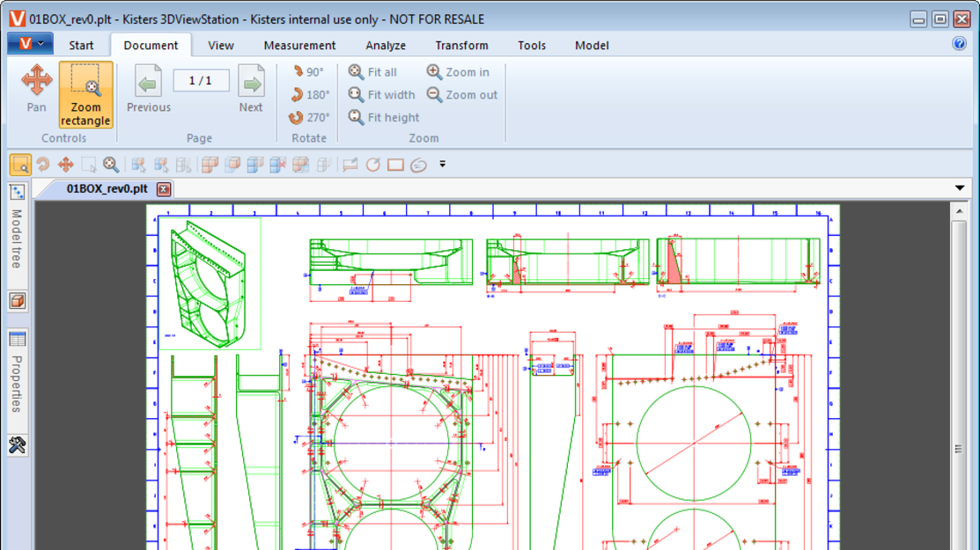Go to the Next page

pyautogui.click(x=251, y=89)
